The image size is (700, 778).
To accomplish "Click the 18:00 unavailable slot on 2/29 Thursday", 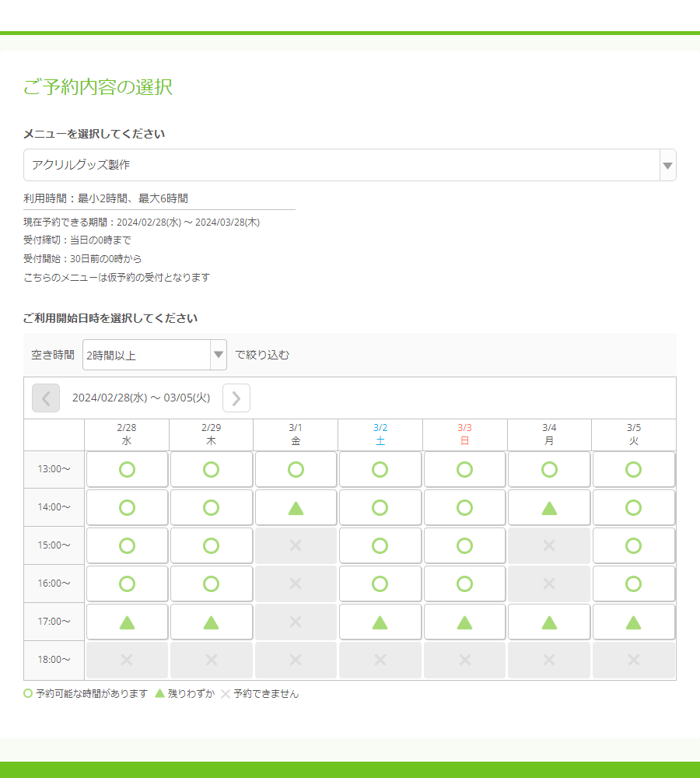I will click(211, 661).
